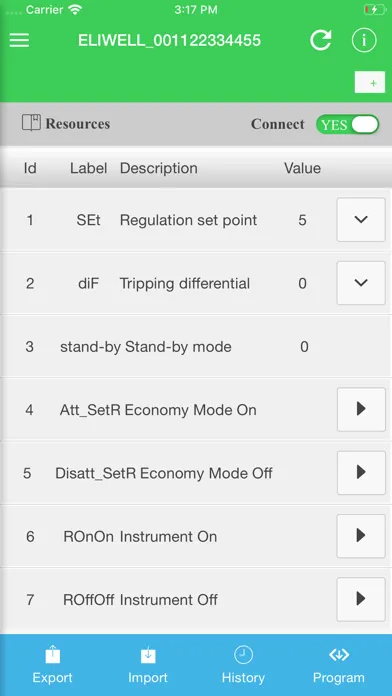392x696 pixels.
Task: Tap the Export icon
Action: [x=52, y=655]
